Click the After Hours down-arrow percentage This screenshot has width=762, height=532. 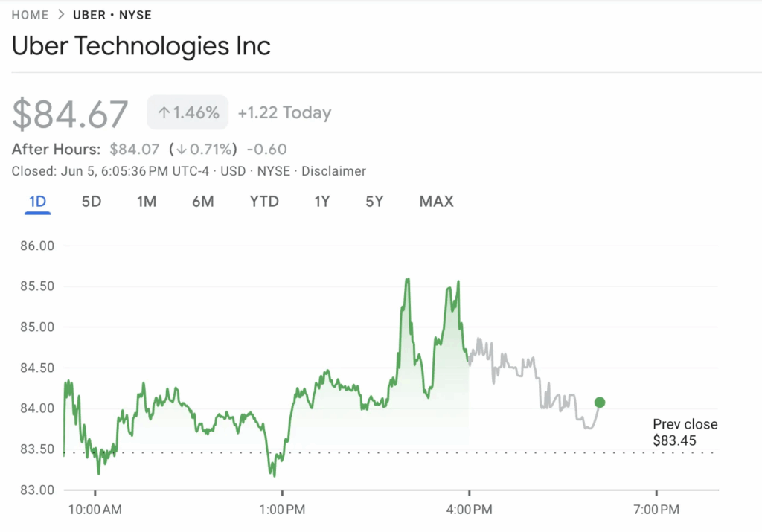pyautogui.click(x=203, y=149)
